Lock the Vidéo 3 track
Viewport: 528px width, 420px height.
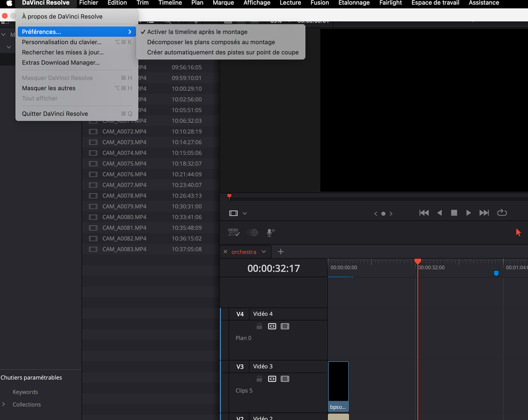coord(259,379)
